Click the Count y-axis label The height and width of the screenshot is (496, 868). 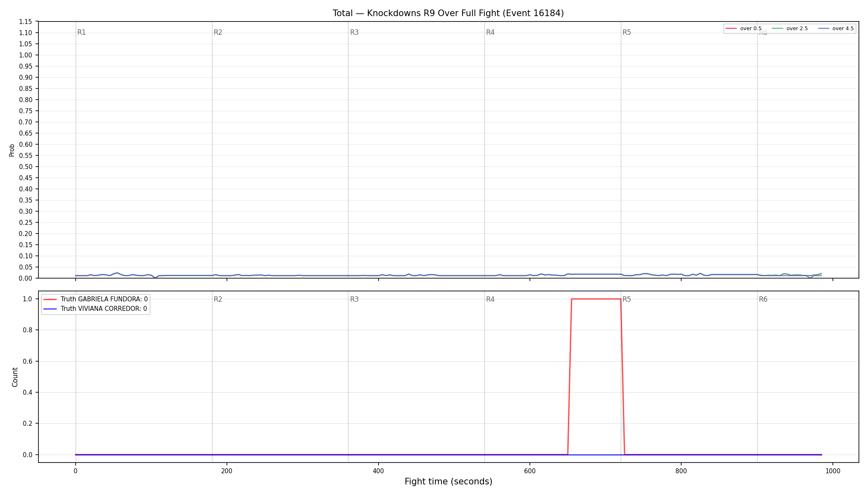tap(15, 377)
